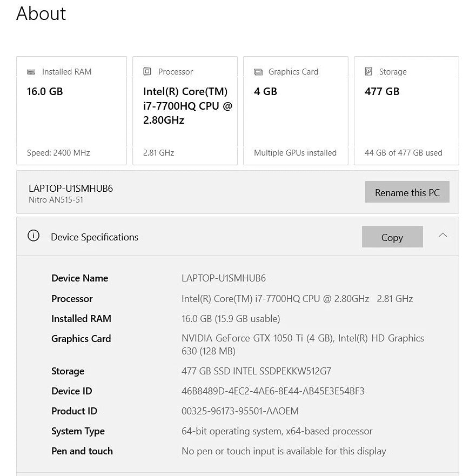Open the Storage 477 GB card
The height and width of the screenshot is (476, 476).
[x=406, y=111]
